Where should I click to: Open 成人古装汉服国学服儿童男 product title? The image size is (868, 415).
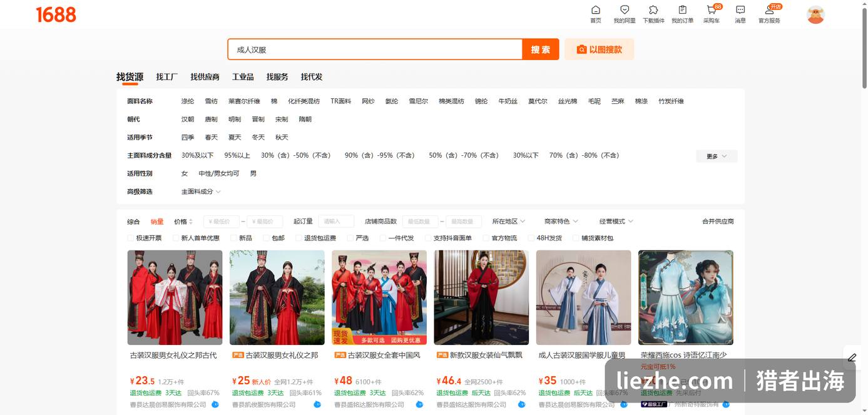582,355
